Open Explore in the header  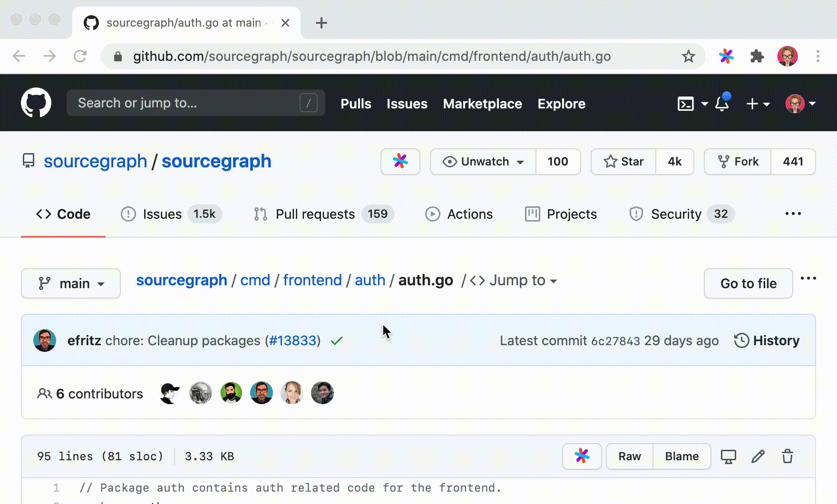point(562,104)
